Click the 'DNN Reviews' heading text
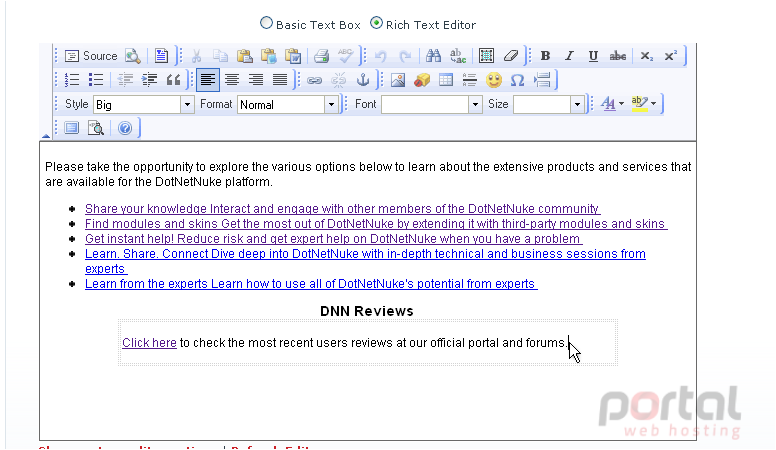776x450 pixels. [x=367, y=311]
